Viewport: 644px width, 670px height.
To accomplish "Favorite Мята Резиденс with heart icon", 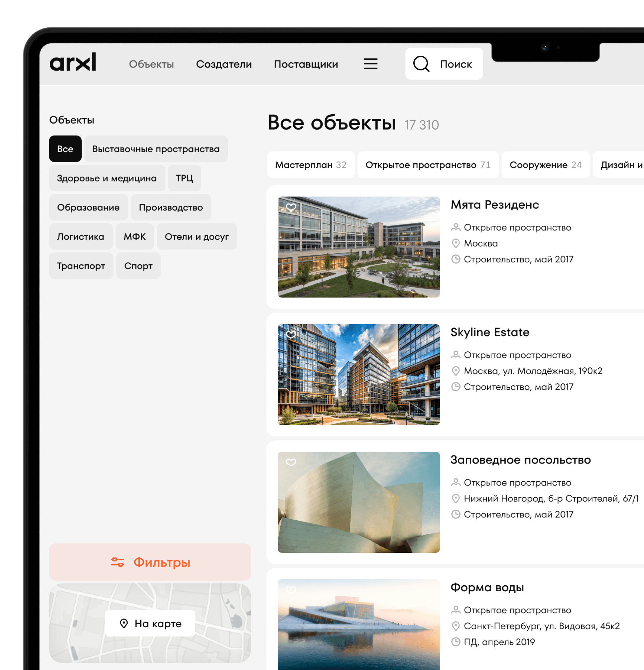I will [291, 207].
